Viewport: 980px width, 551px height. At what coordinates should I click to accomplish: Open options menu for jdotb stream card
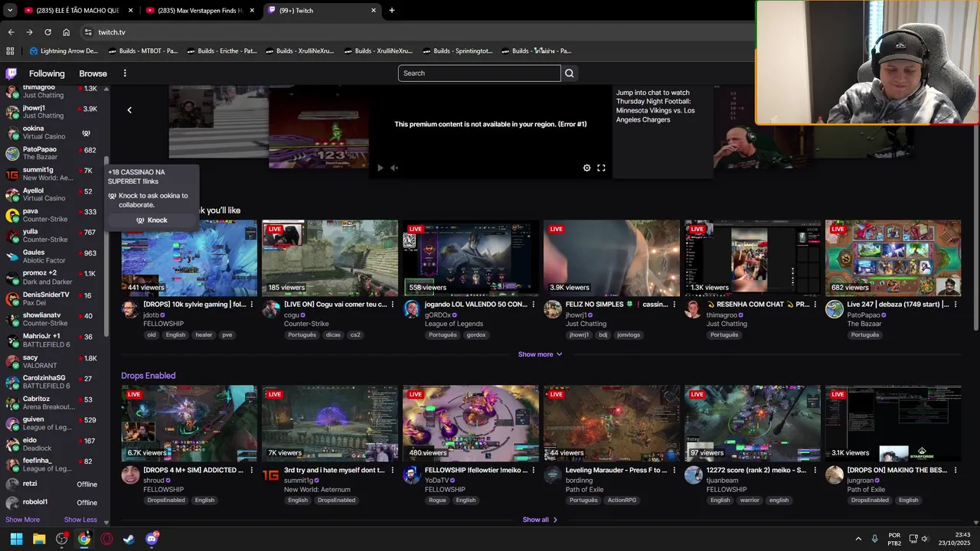[252, 305]
